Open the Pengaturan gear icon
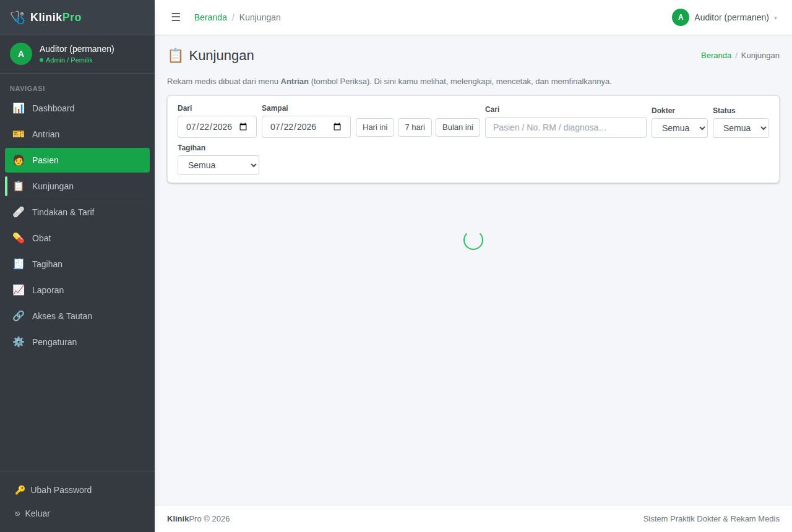Screen dimensions: 792x532 19,342
